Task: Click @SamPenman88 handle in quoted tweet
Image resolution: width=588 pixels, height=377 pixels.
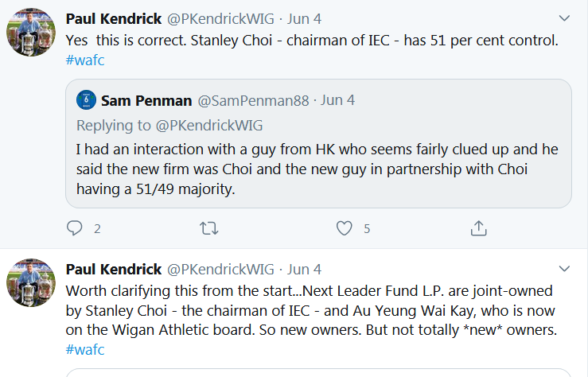Action: (255, 100)
